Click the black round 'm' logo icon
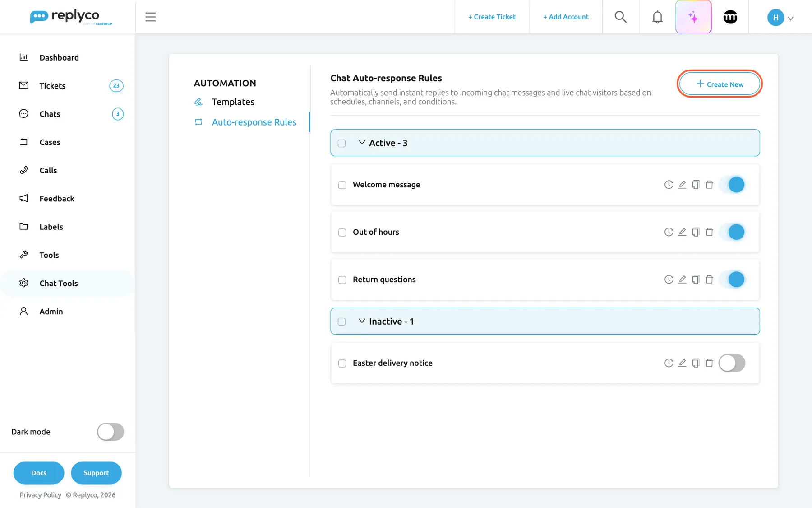The image size is (812, 508). [730, 17]
